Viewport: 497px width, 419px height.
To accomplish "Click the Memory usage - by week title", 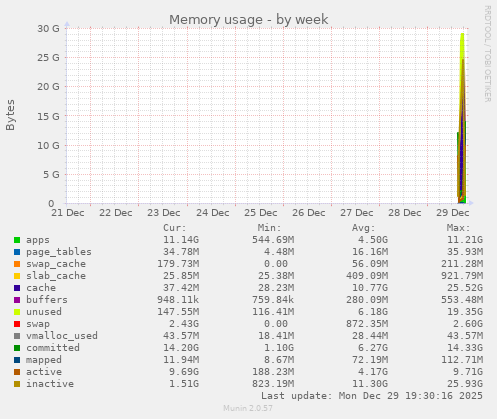I will coord(249,20).
